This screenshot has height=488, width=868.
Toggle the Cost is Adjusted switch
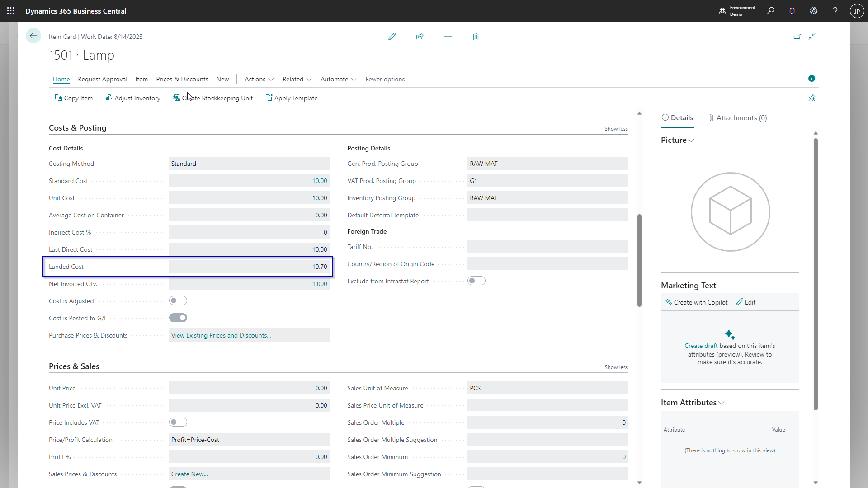click(x=178, y=301)
